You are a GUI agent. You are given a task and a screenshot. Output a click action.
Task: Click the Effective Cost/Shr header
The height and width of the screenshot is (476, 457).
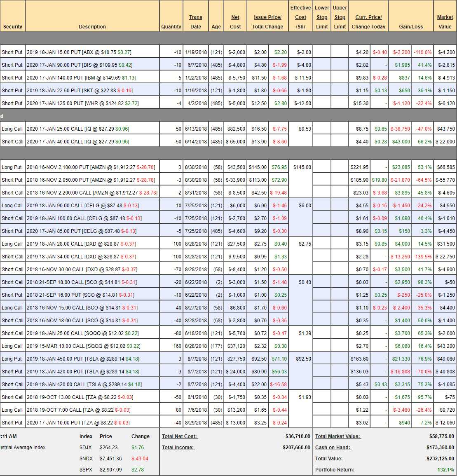(300, 17)
